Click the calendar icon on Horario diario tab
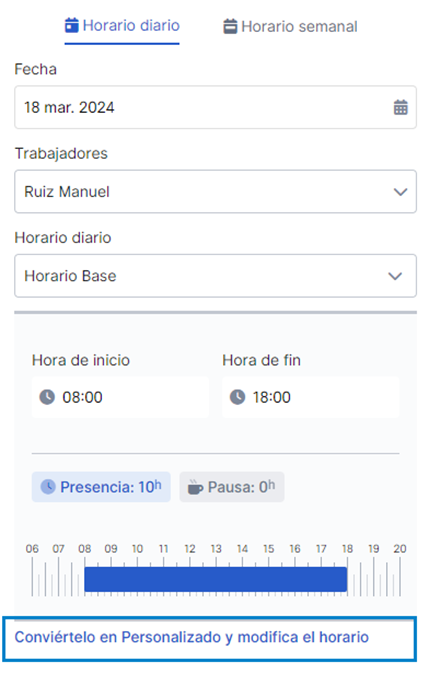 click(x=72, y=25)
